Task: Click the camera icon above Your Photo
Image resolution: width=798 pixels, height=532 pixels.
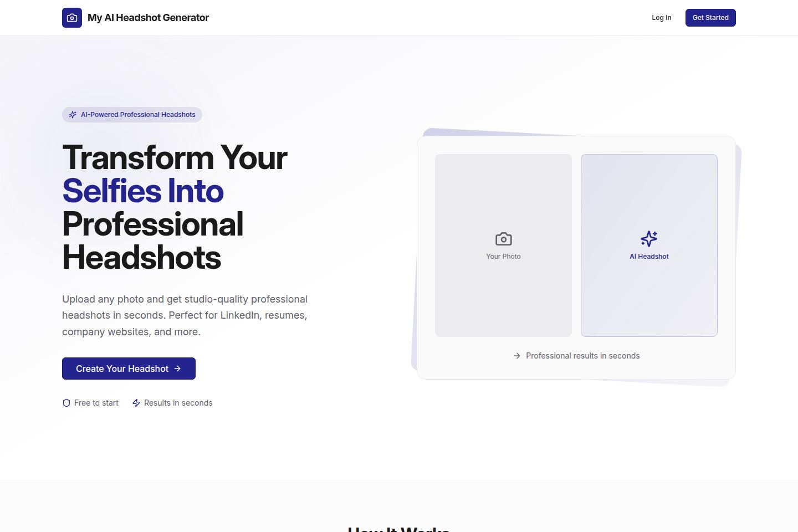Action: coord(503,239)
